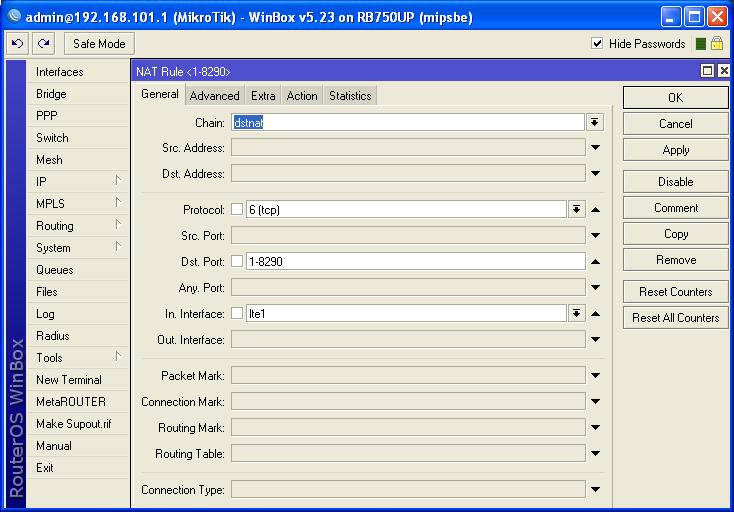Expand the Routing Mark field
The width and height of the screenshot is (734, 512).
(x=595, y=427)
